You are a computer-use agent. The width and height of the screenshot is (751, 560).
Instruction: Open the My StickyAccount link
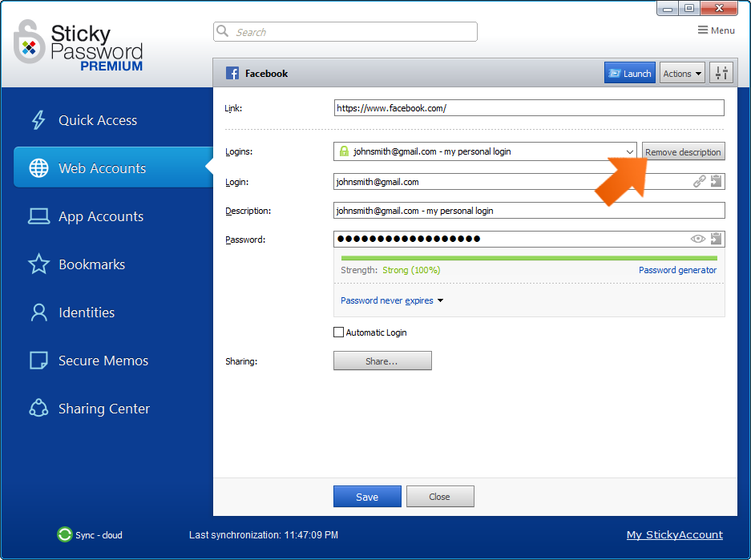pos(674,534)
